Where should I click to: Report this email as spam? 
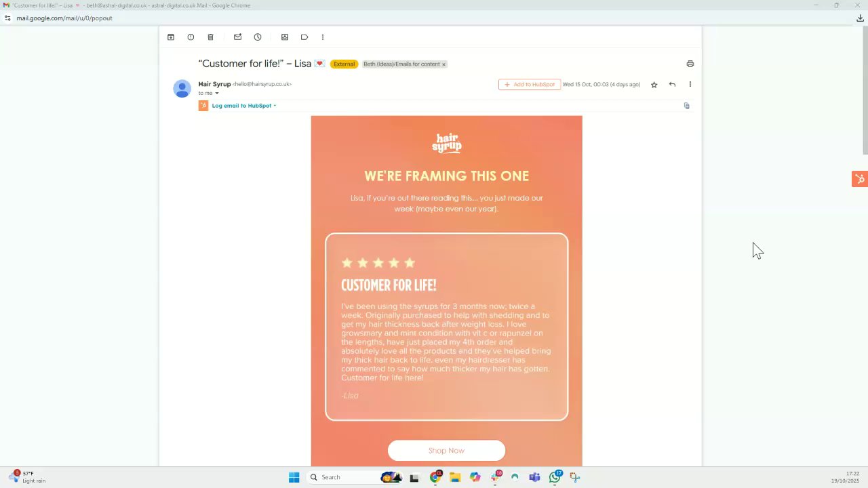click(191, 37)
